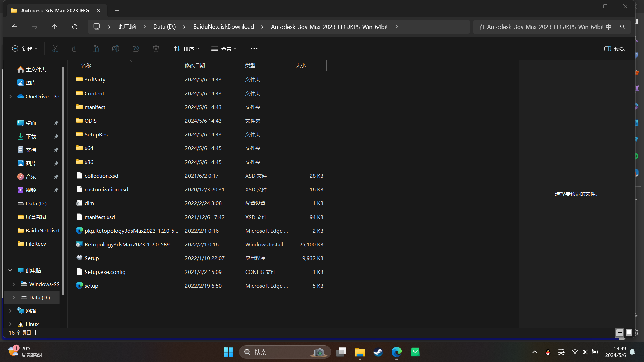Refresh the current folder
The width and height of the screenshot is (644, 362).
tap(75, 27)
